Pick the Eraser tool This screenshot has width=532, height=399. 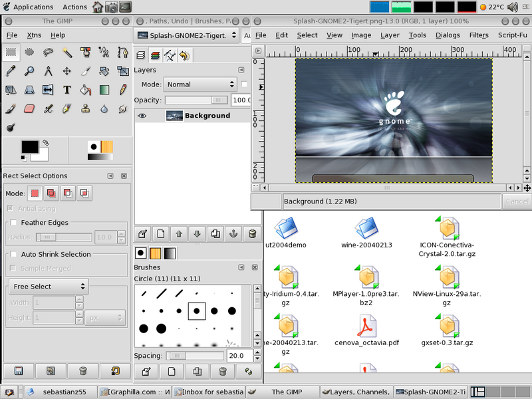click(29, 108)
